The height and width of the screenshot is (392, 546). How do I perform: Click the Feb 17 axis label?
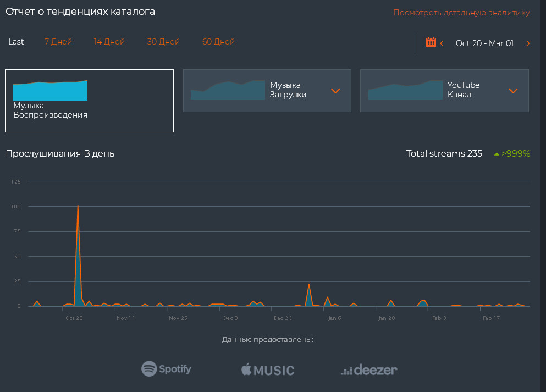[491, 318]
